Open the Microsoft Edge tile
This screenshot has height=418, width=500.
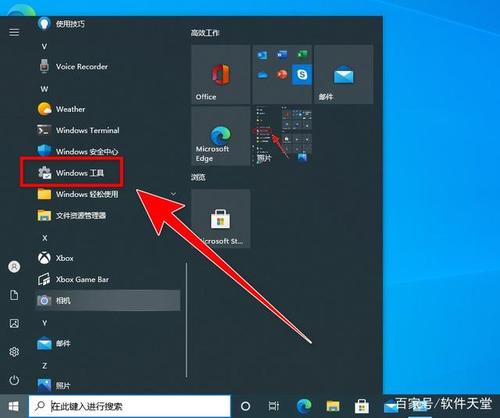(221, 136)
